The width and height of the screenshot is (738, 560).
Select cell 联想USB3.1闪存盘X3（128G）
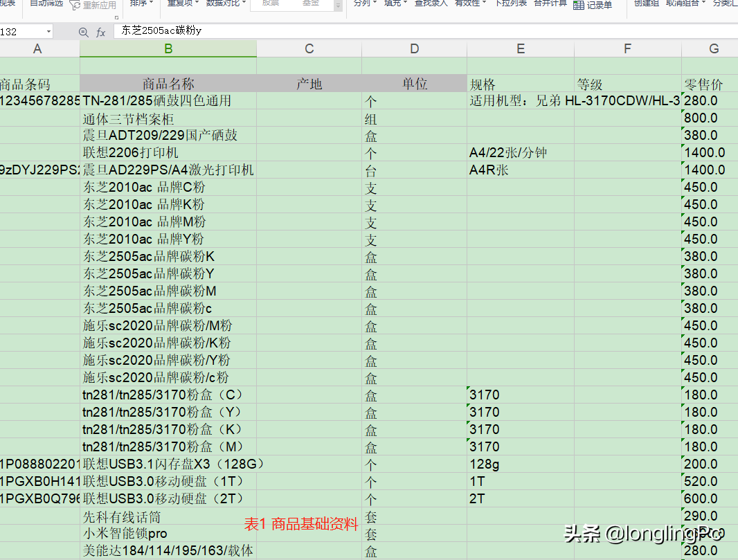pos(168,464)
